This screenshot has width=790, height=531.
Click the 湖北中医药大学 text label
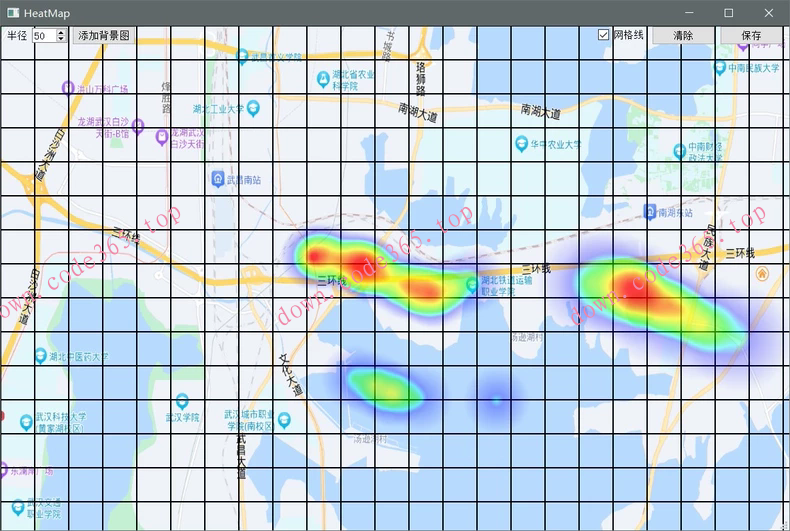79,357
